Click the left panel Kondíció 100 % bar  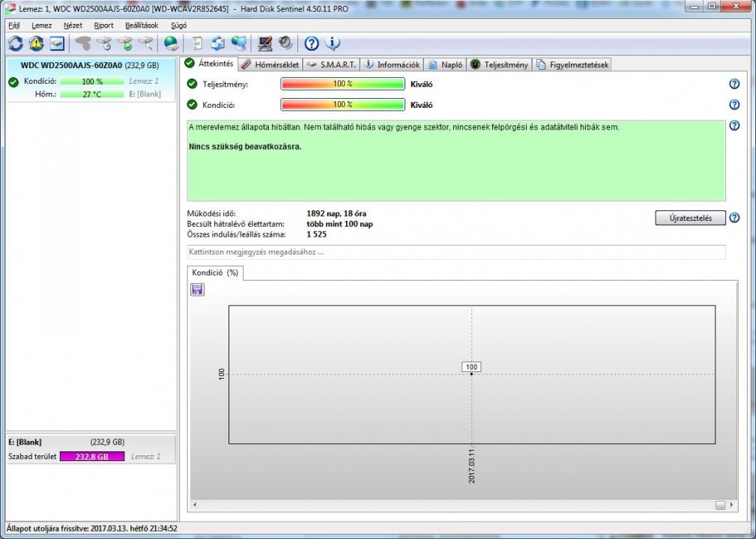[x=92, y=82]
